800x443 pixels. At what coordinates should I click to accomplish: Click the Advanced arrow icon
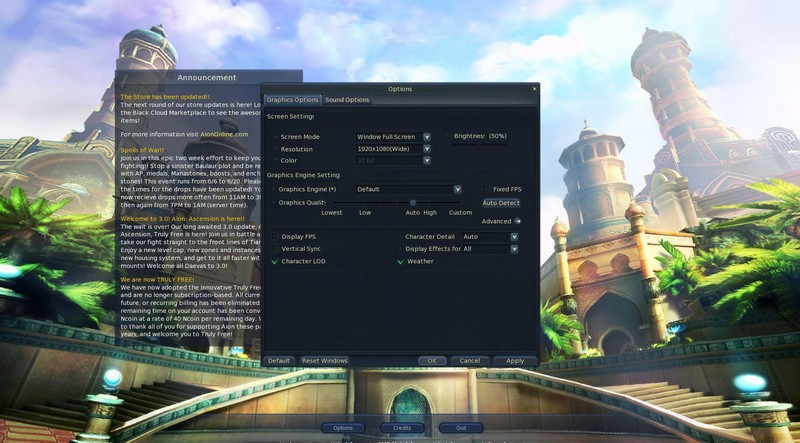point(518,221)
